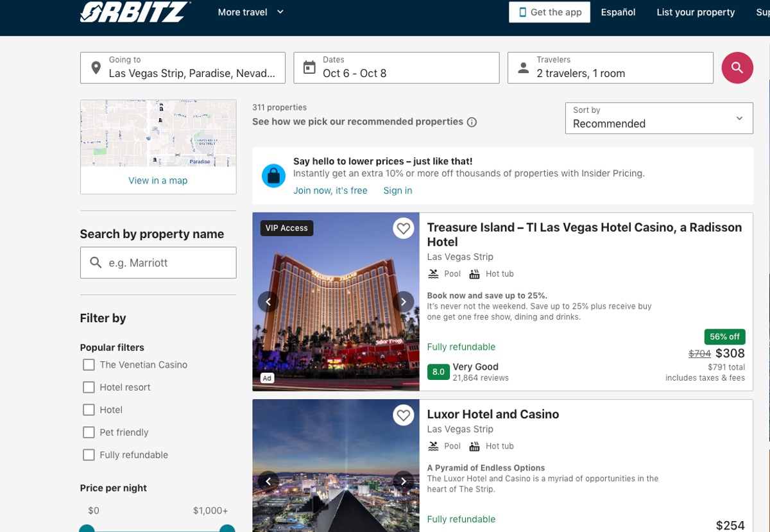Click the red search magnifier button
Image resolution: width=770 pixels, height=532 pixels.
pyautogui.click(x=737, y=68)
